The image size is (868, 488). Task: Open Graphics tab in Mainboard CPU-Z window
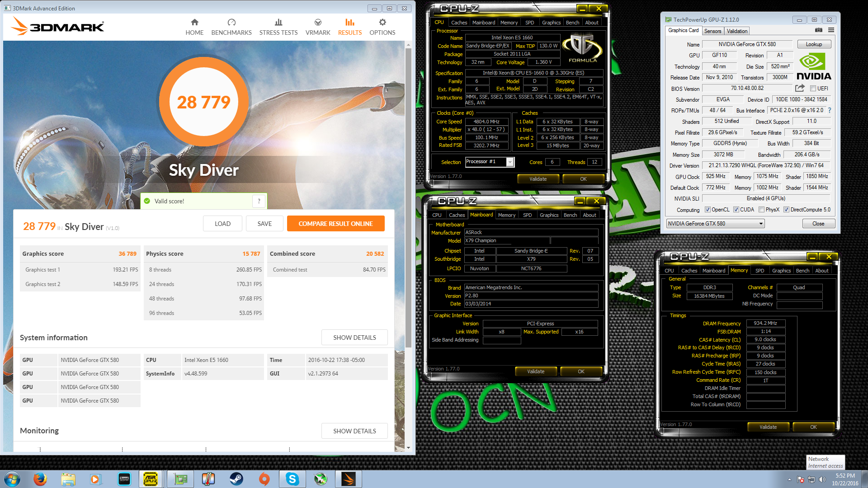click(549, 215)
